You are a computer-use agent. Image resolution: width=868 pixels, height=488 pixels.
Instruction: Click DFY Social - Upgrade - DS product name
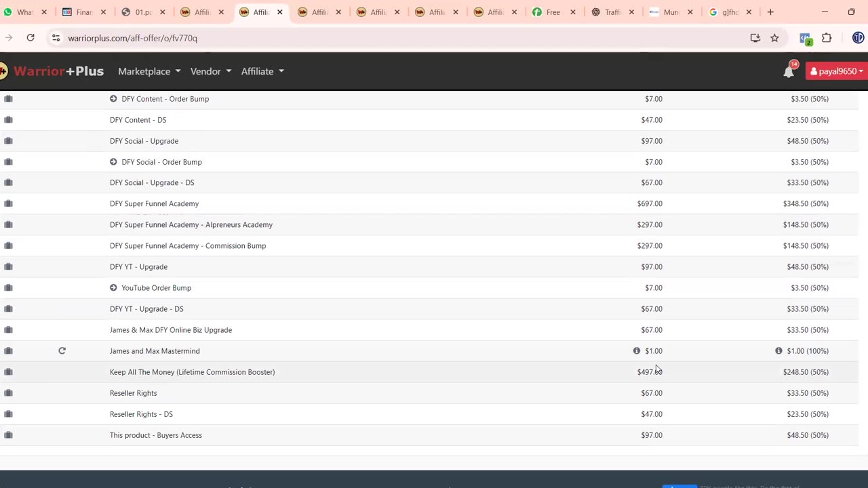pyautogui.click(x=152, y=182)
